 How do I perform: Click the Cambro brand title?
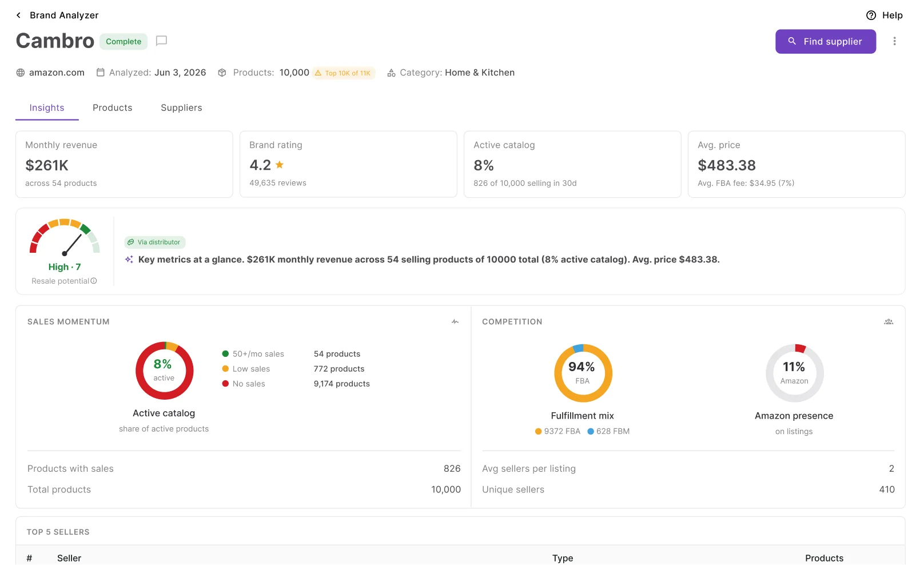pyautogui.click(x=55, y=41)
